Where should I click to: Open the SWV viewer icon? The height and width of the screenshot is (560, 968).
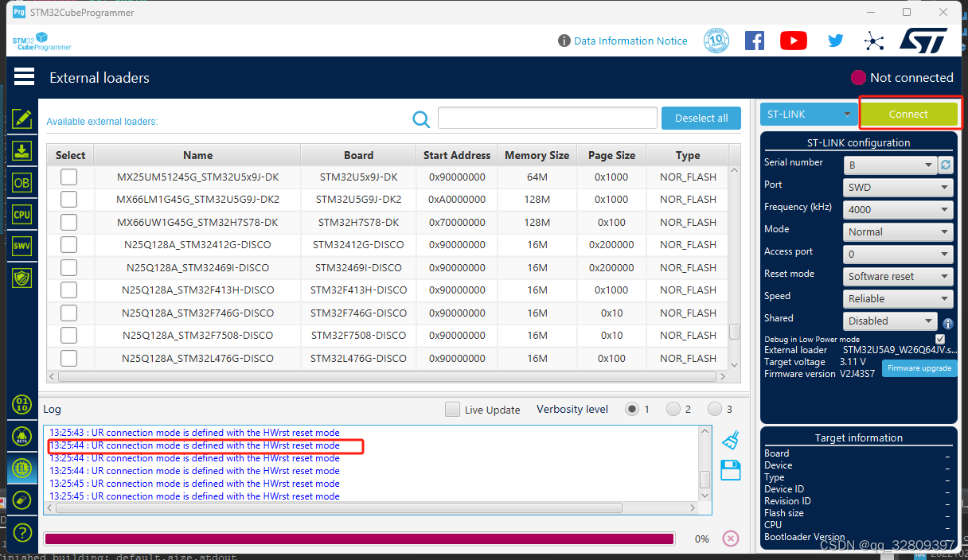pos(22,246)
